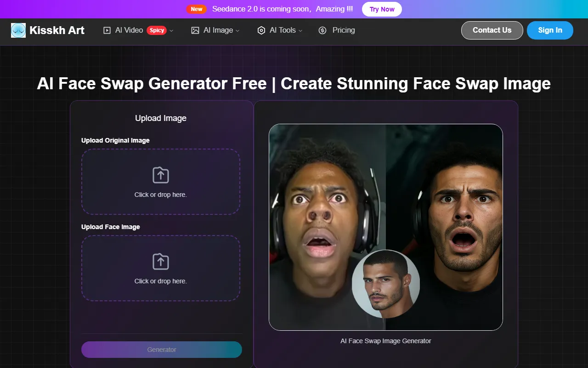
Task: Open the AI Tools menu
Action: 282,30
